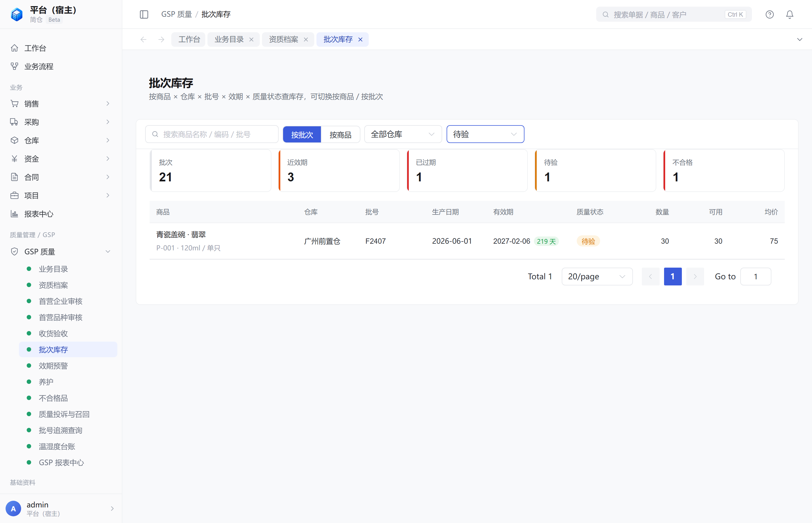
Task: Go back with the left arrow
Action: [143, 40]
